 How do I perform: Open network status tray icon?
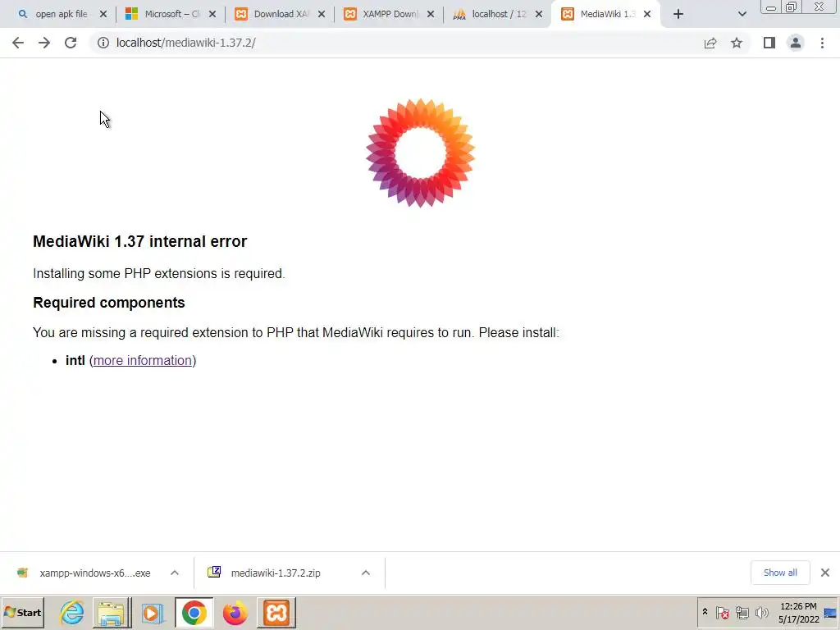pyautogui.click(x=742, y=612)
